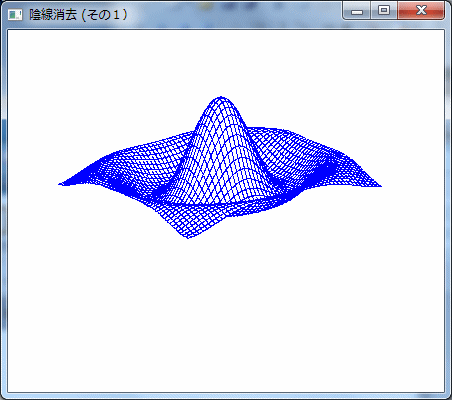452x400 pixels.
Task: Close the 陰線消去 (その1) window
Action: click(421, 11)
